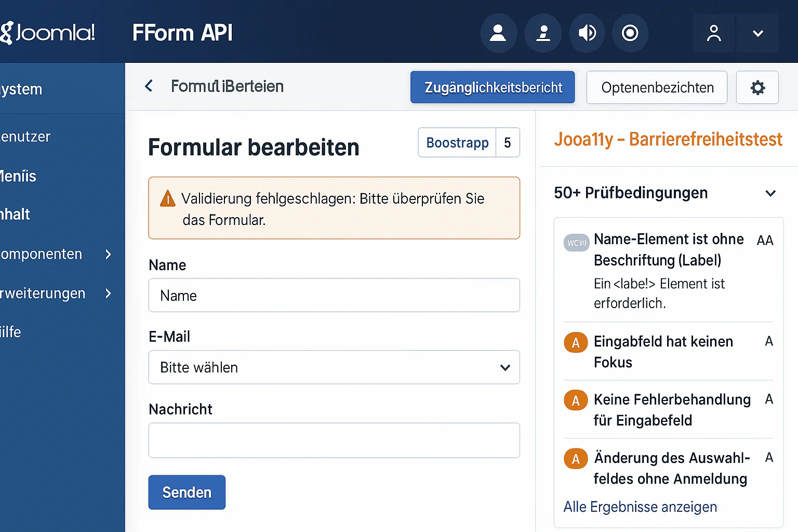This screenshot has width=798, height=532.
Task: Click the WCAG badge next to Name-Element warning
Action: (x=576, y=242)
